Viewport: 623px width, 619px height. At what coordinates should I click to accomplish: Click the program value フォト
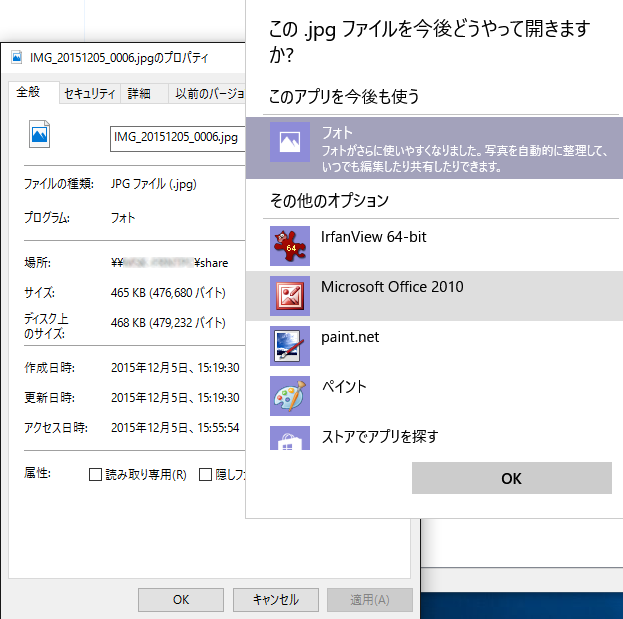123,218
